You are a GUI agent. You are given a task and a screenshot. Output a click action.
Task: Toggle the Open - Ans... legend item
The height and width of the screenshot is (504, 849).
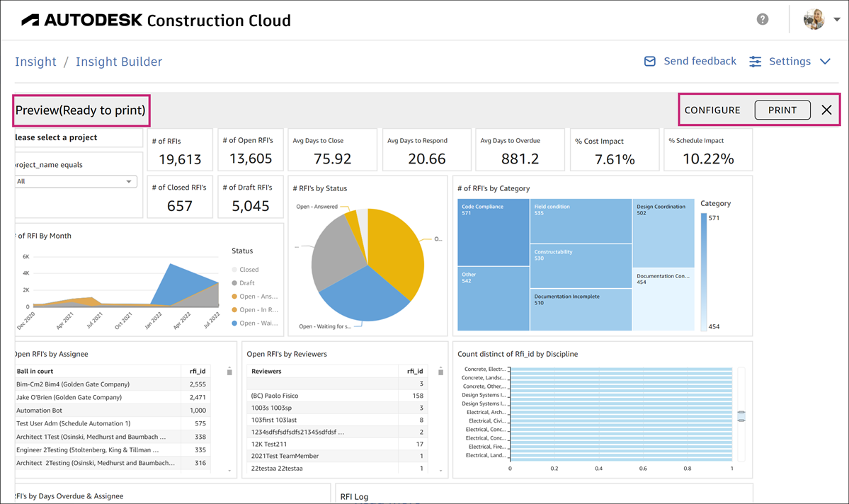pyautogui.click(x=254, y=297)
